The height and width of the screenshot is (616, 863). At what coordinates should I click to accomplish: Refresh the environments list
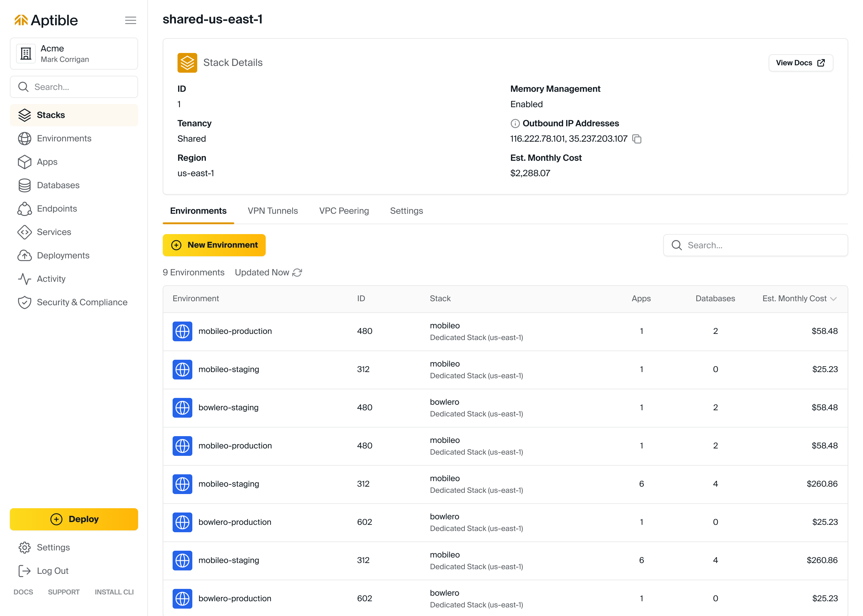click(x=297, y=272)
